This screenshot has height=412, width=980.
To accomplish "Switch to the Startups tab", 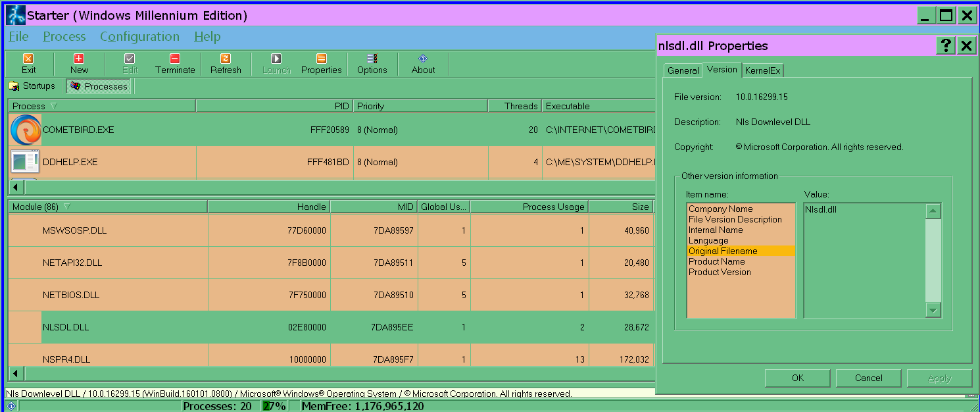I will pyautogui.click(x=32, y=86).
